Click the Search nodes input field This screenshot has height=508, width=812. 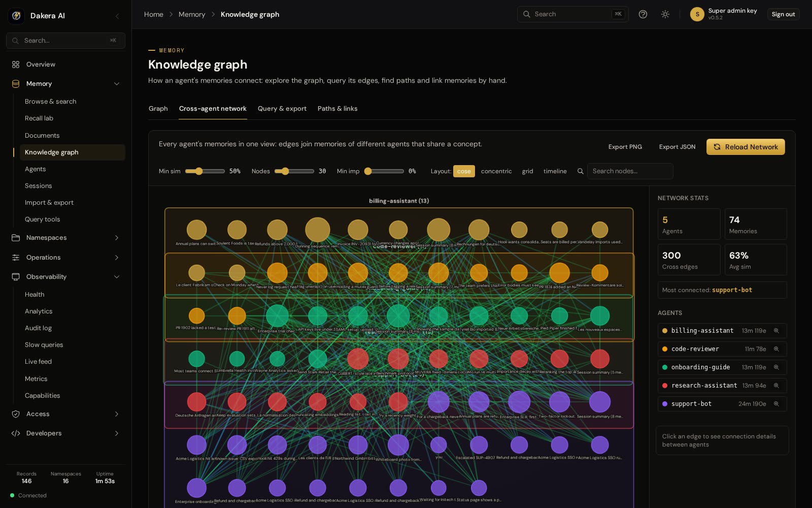pos(630,171)
